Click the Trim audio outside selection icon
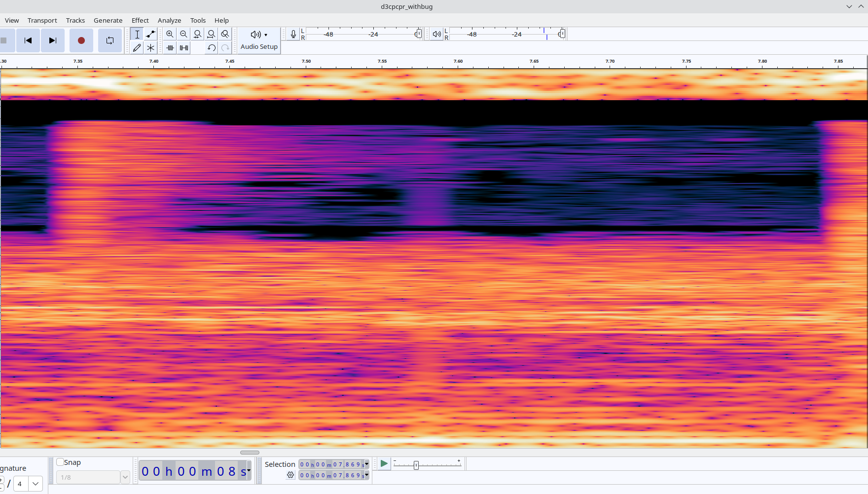 (x=170, y=48)
